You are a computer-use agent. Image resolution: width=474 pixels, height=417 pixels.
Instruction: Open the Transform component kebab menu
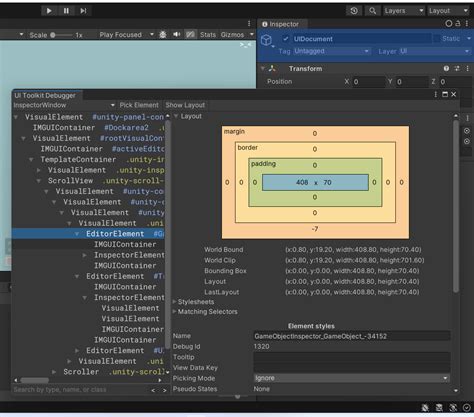(x=467, y=68)
